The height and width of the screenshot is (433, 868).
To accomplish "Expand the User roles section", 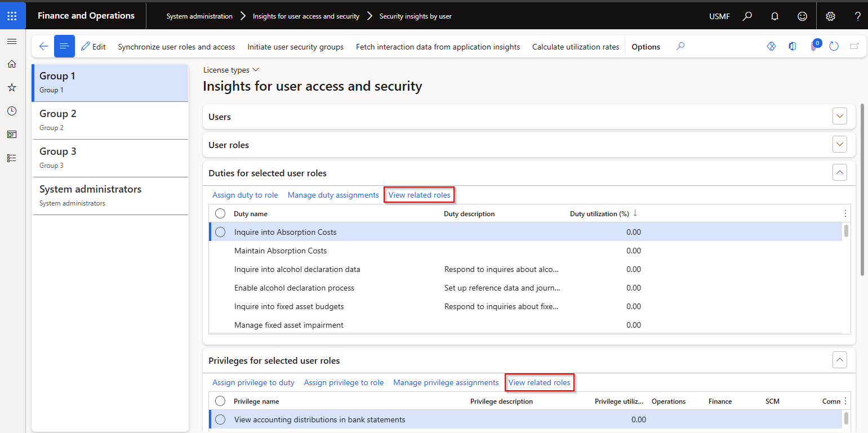I will (840, 145).
